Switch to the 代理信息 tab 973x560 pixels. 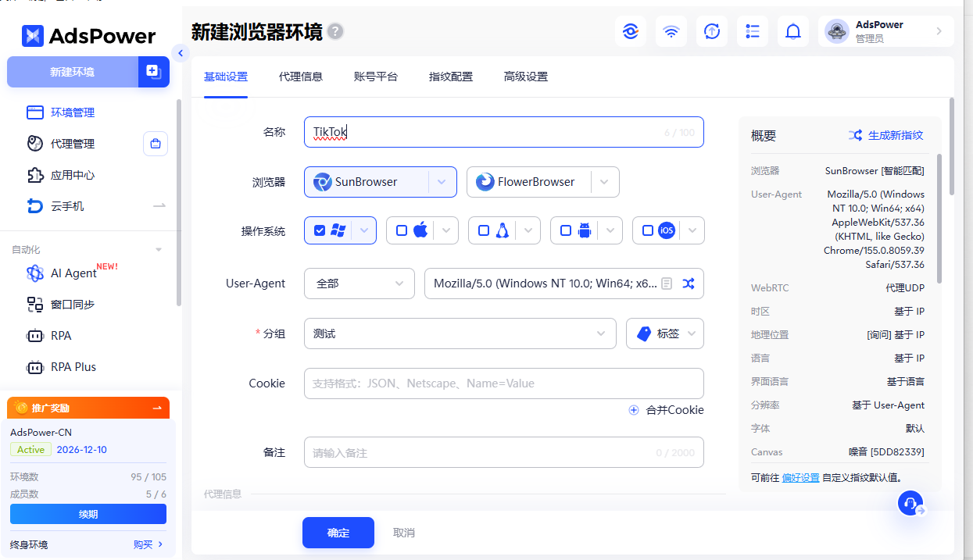pos(301,77)
